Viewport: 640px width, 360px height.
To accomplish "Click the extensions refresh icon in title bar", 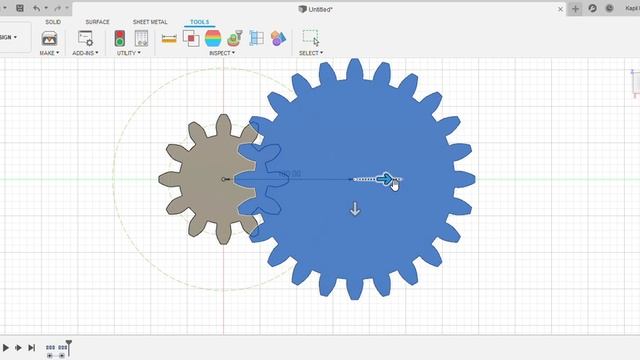I will [593, 8].
